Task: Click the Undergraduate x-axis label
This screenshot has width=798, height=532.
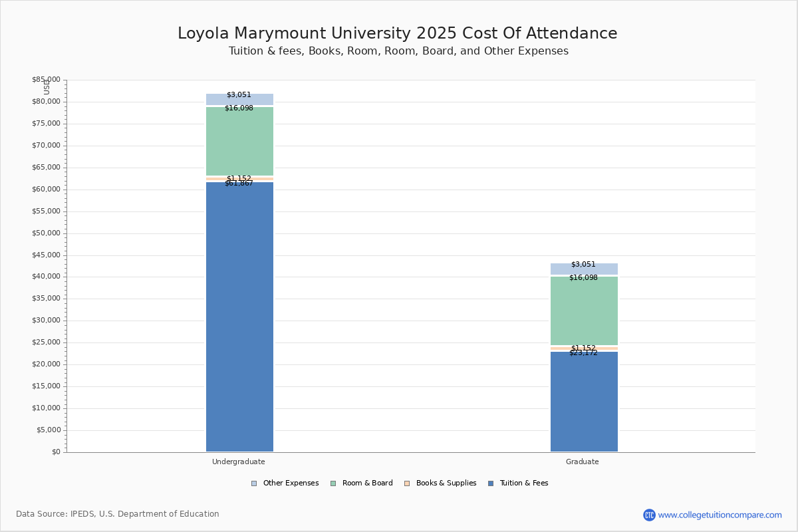Action: (239, 462)
